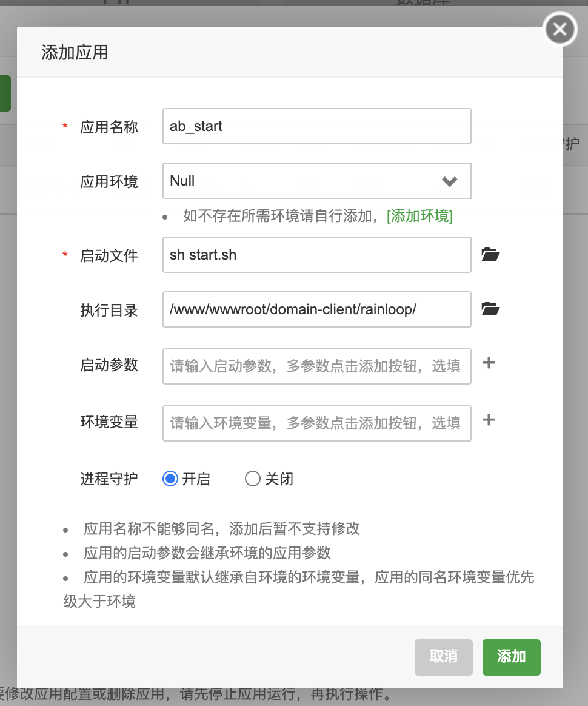Click the note about 启动参数会继承环境
The image size is (588, 706).
click(x=207, y=553)
